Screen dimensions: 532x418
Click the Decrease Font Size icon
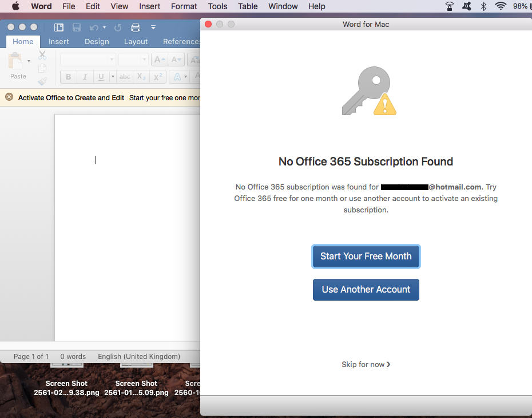[x=176, y=60]
